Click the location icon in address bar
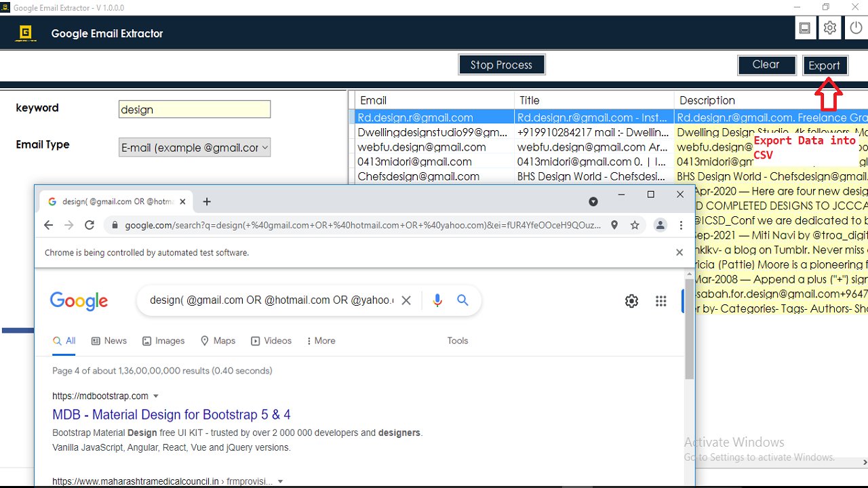This screenshot has height=488, width=868. (614, 225)
